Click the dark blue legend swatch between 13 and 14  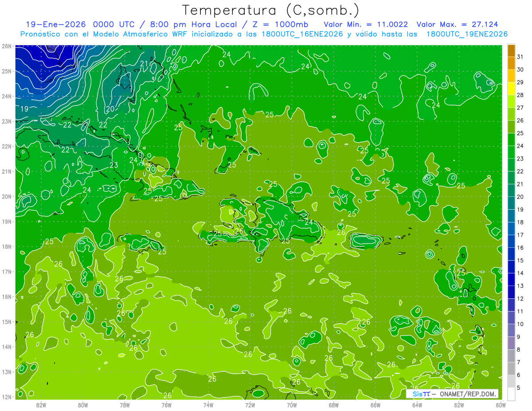[511, 280]
